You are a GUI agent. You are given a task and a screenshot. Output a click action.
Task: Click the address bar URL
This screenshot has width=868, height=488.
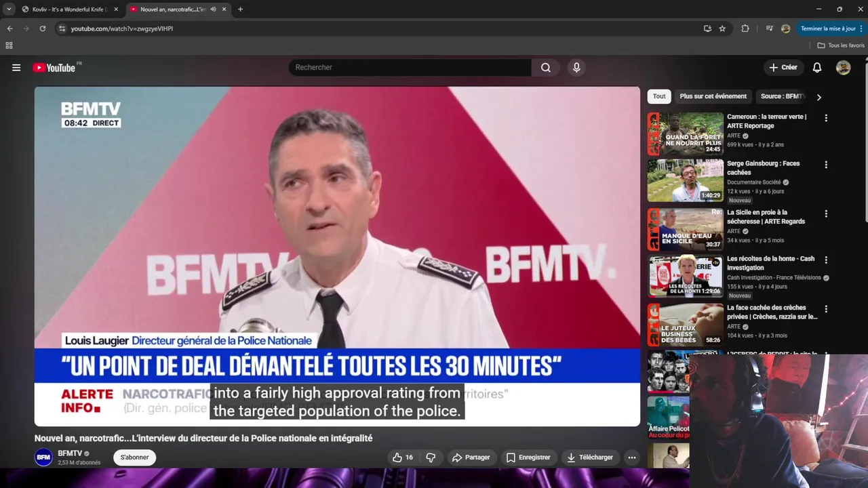[122, 28]
